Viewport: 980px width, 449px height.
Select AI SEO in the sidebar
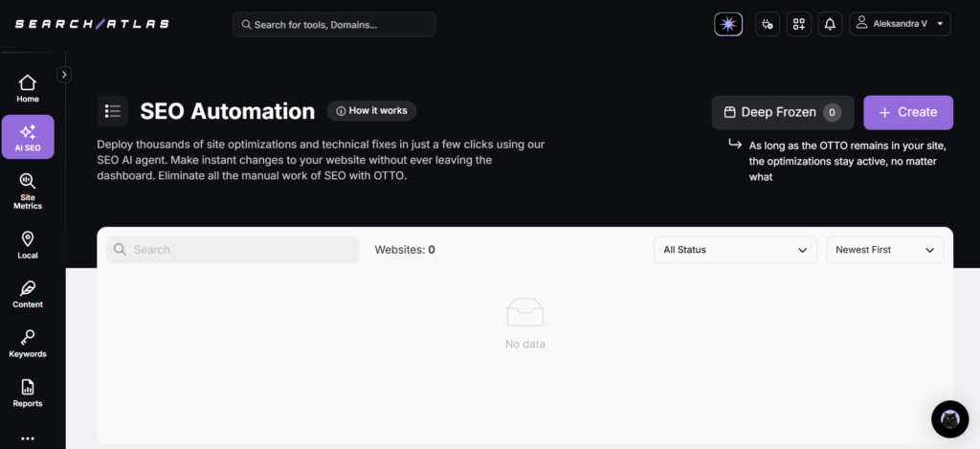click(28, 137)
